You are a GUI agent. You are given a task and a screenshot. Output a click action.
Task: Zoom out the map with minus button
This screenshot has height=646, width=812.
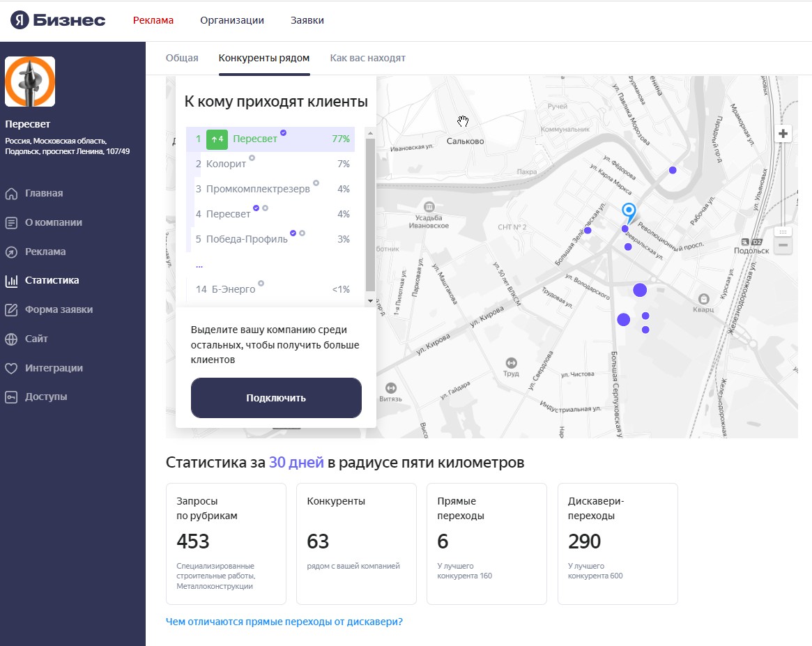[783, 245]
